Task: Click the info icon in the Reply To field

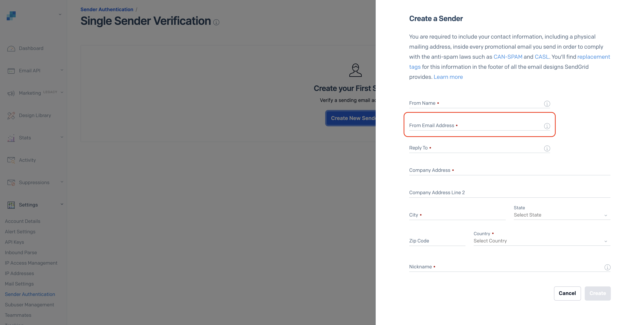Action: (547, 149)
